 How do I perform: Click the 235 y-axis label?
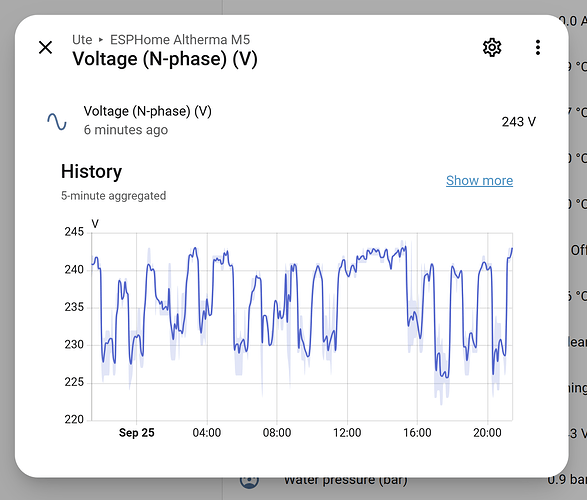coord(74,307)
